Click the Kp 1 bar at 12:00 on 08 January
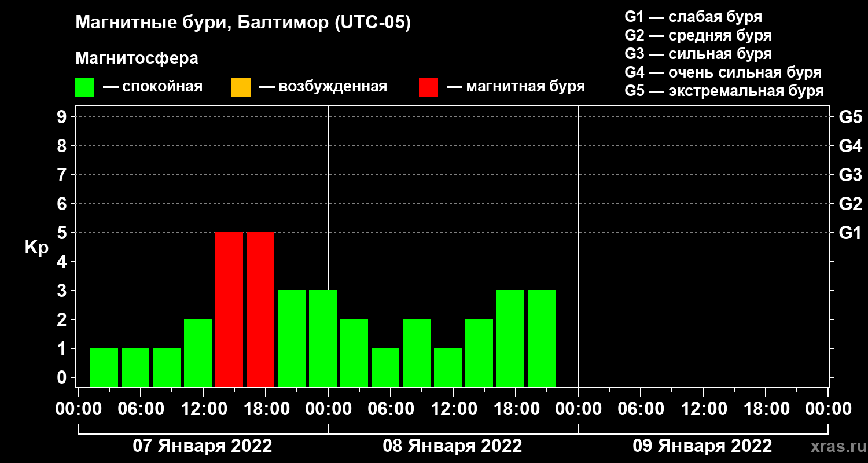868x463 pixels. [x=448, y=367]
